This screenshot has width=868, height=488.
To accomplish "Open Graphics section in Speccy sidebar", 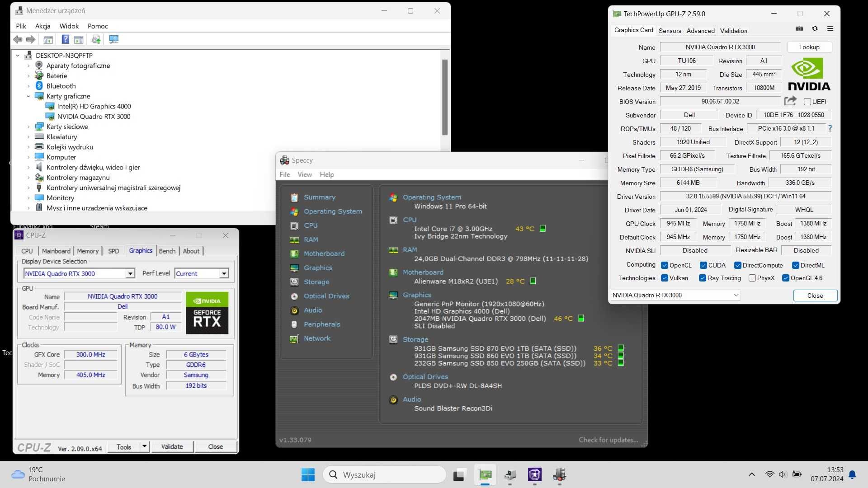I will point(318,268).
